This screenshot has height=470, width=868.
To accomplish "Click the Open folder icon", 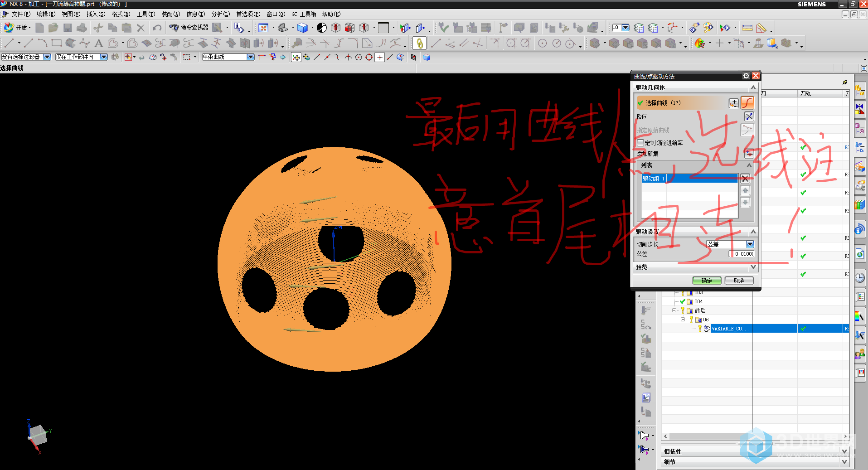I will pyautogui.click(x=53, y=28).
